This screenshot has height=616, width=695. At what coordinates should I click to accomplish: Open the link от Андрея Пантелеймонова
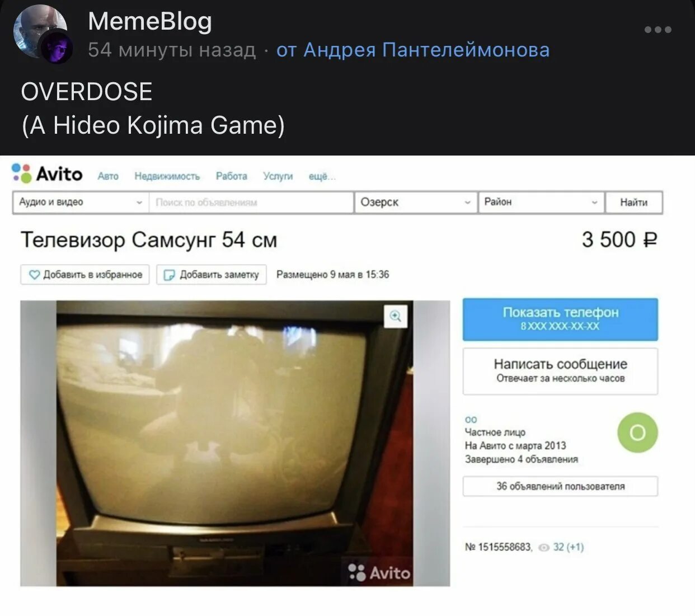click(x=413, y=50)
